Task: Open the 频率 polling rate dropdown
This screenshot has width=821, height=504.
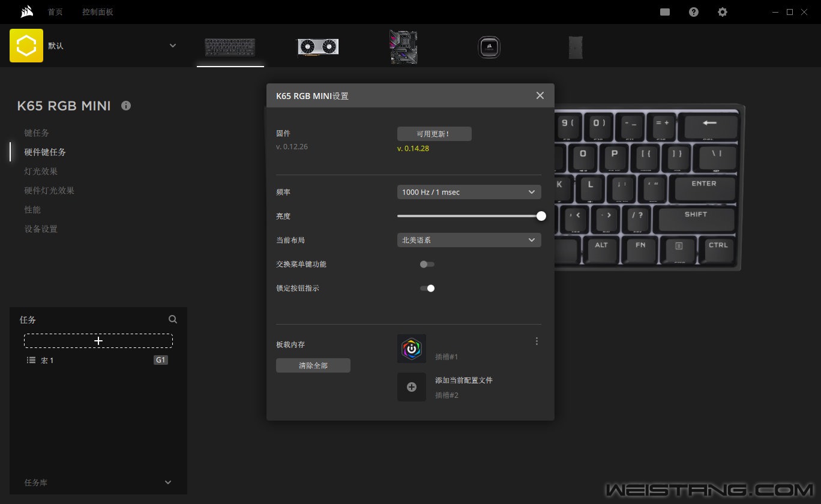Action: point(469,192)
